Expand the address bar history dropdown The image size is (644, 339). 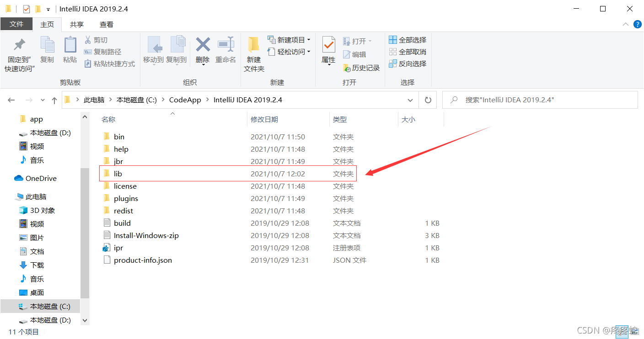pyautogui.click(x=410, y=100)
